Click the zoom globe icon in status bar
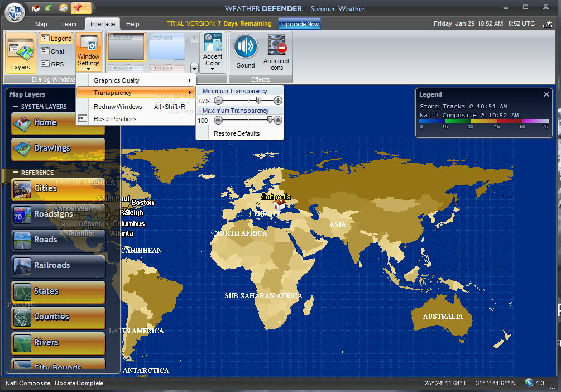This screenshot has height=392, width=561. pos(529,383)
